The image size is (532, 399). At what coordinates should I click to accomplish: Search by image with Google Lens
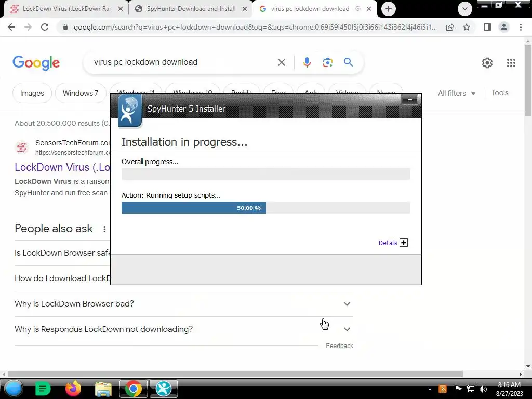pos(327,62)
